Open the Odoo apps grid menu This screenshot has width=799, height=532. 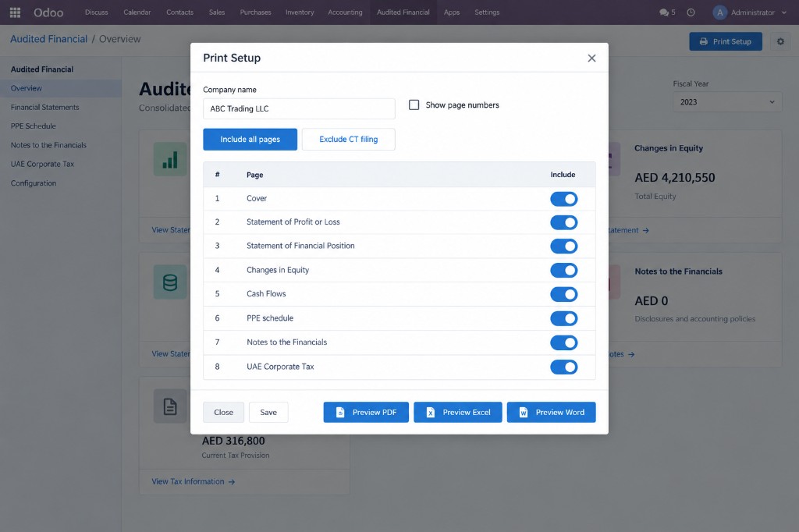pyautogui.click(x=16, y=12)
